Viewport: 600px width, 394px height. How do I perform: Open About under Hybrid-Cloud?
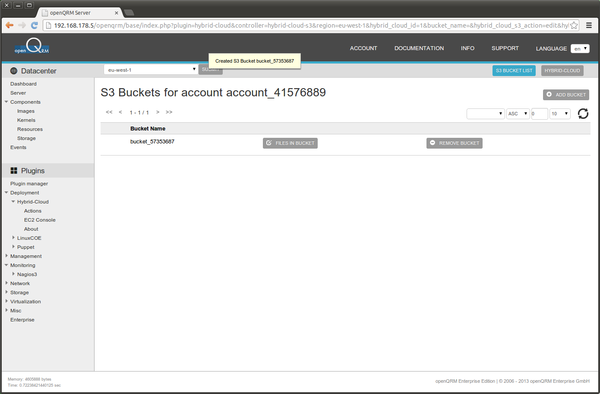click(x=31, y=229)
